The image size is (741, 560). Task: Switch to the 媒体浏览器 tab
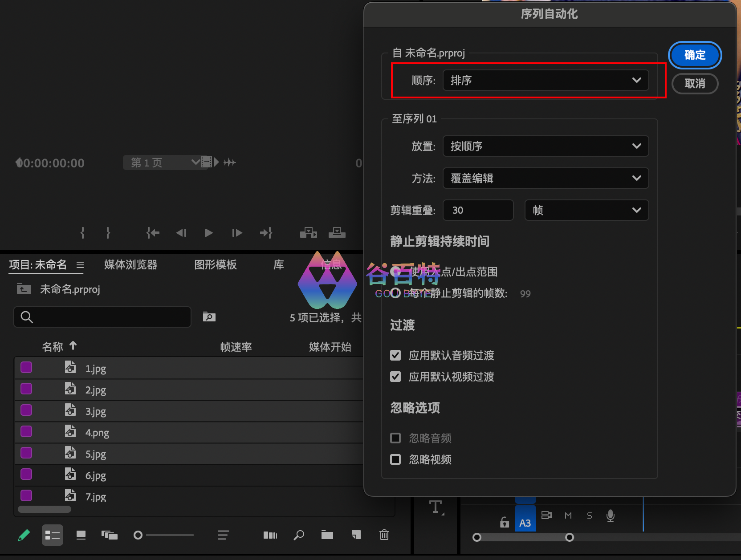(131, 265)
